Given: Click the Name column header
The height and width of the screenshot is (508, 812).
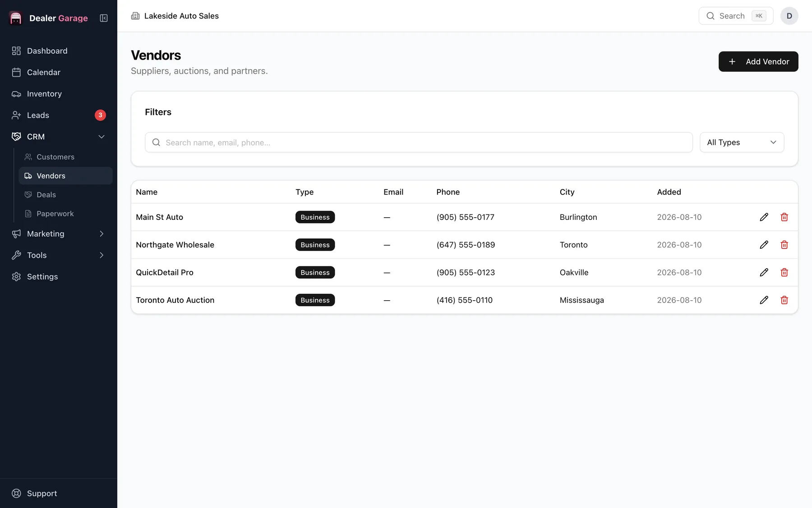Looking at the screenshot, I should pos(147,192).
